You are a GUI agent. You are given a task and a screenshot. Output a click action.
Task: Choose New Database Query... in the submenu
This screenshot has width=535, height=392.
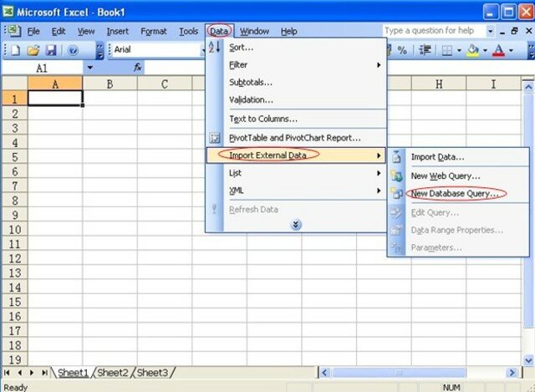click(458, 193)
